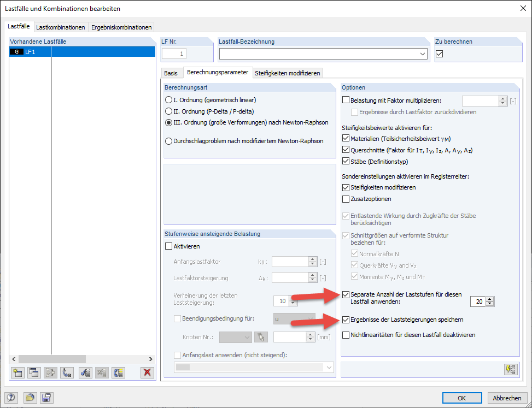
Task: Click the A-to-B renumber load cases icon
Action: pos(67,372)
